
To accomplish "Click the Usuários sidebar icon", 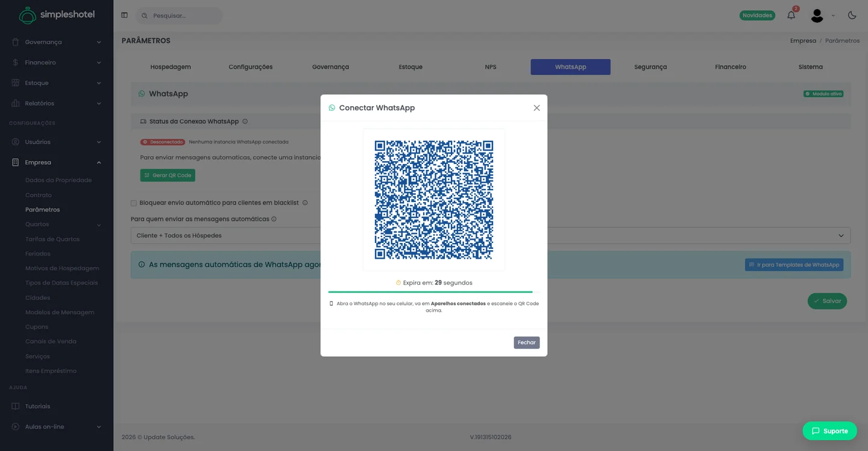I will point(15,142).
